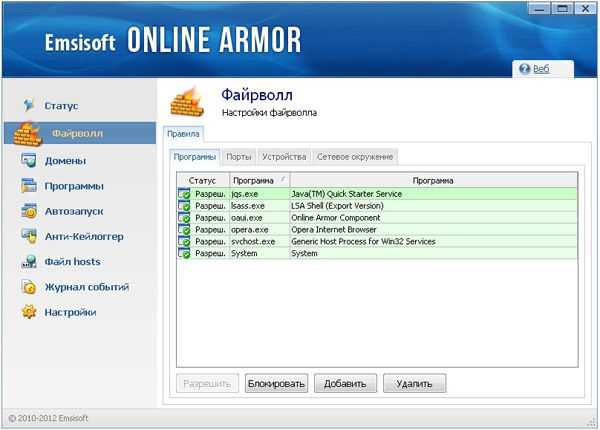Sort by the Статус column header

(202, 181)
